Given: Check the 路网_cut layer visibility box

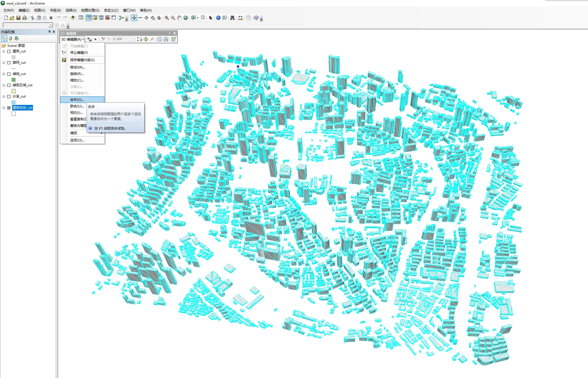Looking at the screenshot, I should (x=9, y=63).
